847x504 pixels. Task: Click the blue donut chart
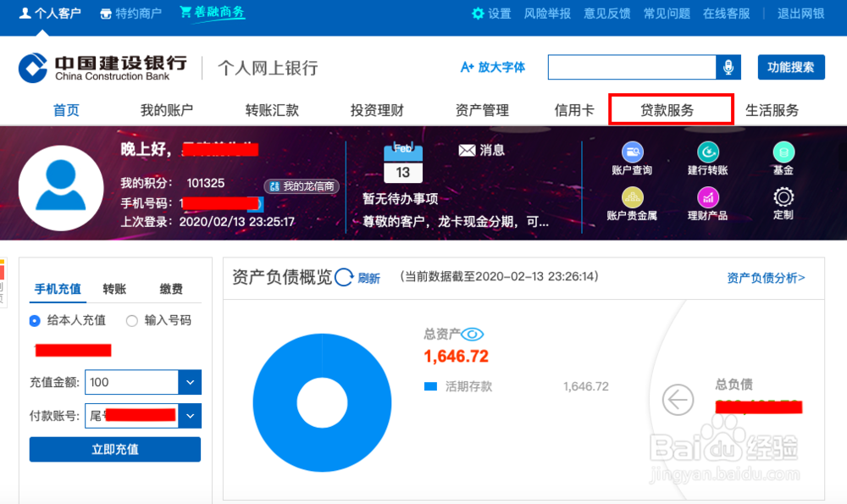coord(322,402)
